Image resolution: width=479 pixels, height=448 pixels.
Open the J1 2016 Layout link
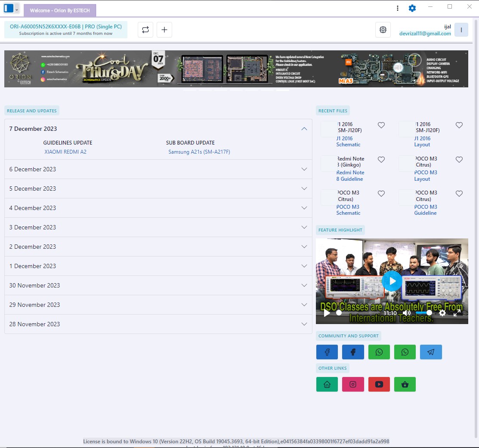coord(422,142)
